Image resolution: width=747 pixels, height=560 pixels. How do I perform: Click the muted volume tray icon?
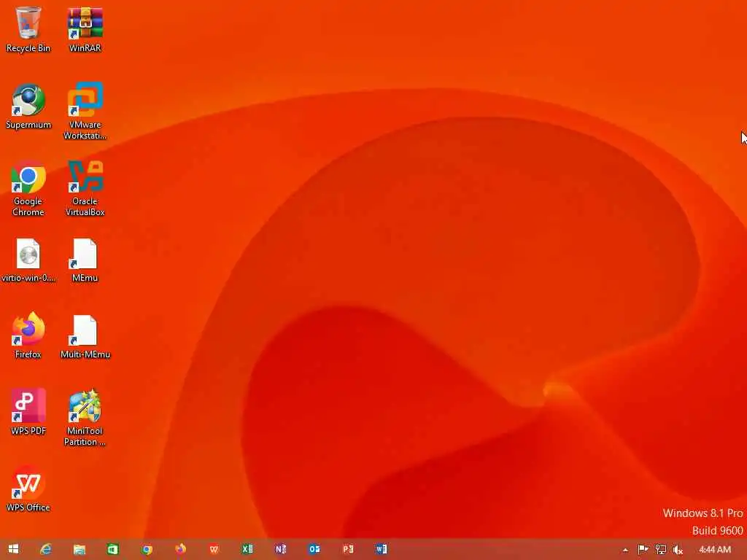click(678, 550)
